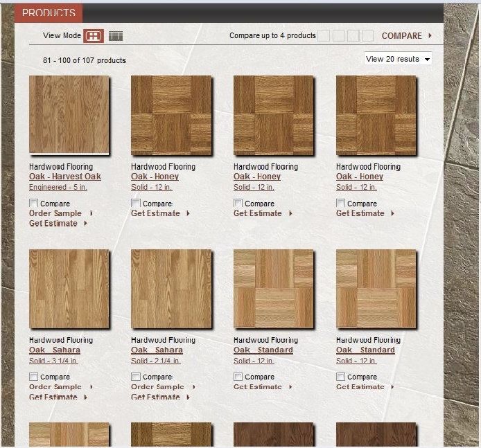Tick Compare for third Oak - Honey product

pos(340,203)
